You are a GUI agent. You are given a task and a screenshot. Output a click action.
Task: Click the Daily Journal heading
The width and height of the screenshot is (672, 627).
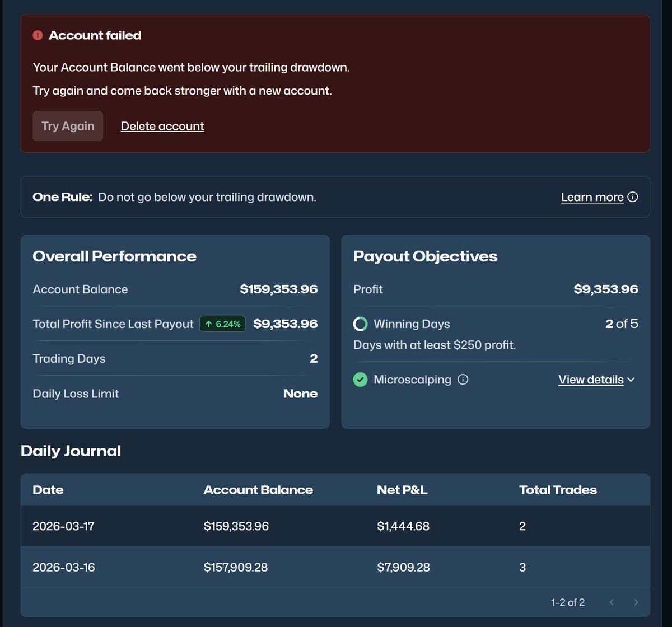71,451
